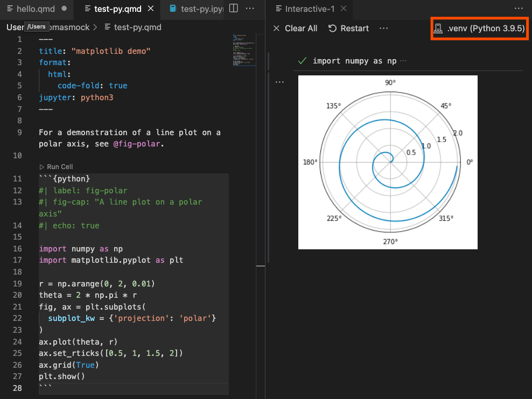Screen dimensions: 532x399
Task: Close the test-py.qmd tab
Action: coord(151,9)
